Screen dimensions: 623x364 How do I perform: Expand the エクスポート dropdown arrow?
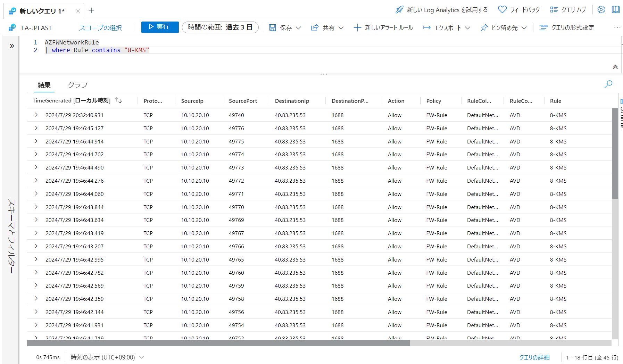[x=467, y=28]
